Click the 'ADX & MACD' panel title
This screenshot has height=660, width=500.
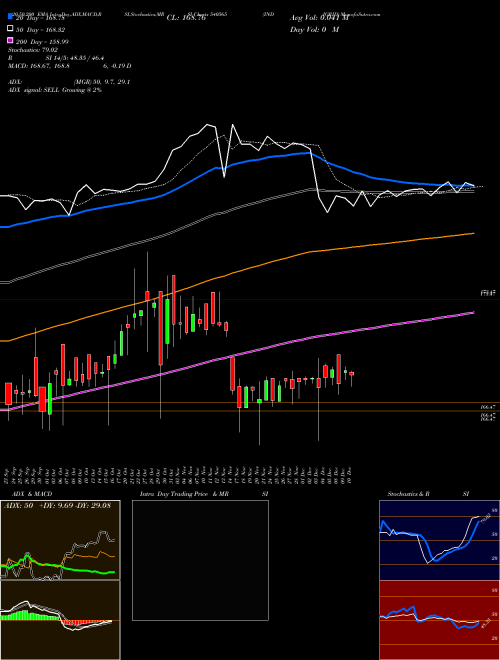tap(32, 494)
